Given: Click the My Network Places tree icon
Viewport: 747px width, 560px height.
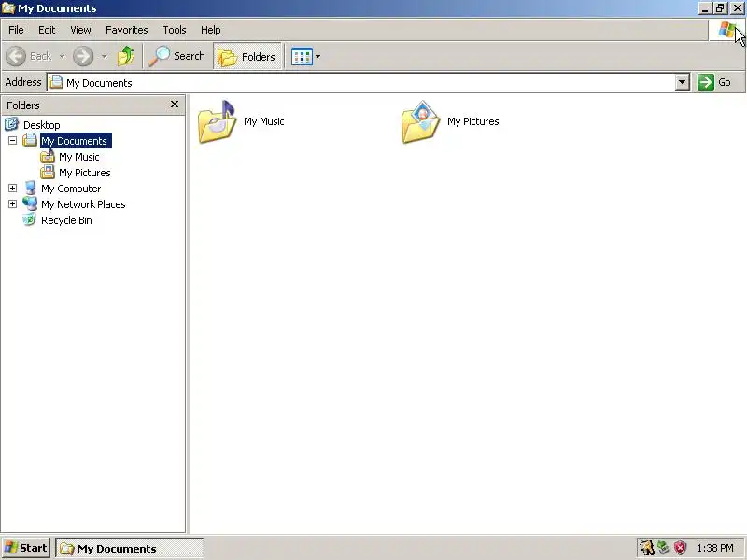Looking at the screenshot, I should pyautogui.click(x=30, y=203).
